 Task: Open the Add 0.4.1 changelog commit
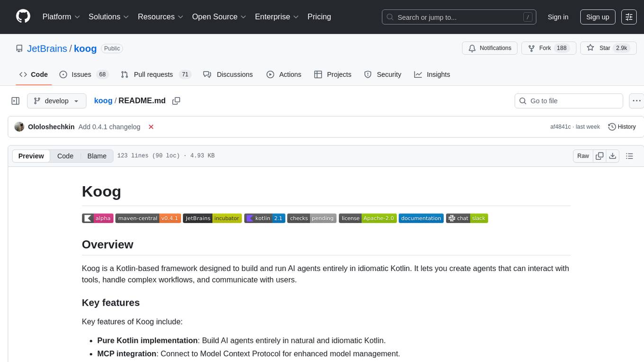point(109,127)
